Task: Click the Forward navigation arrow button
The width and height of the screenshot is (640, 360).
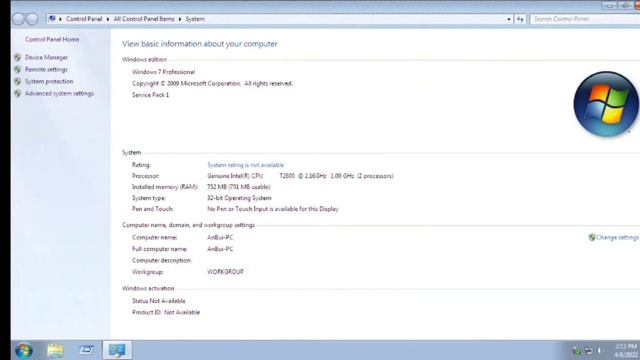Action: tap(32, 19)
